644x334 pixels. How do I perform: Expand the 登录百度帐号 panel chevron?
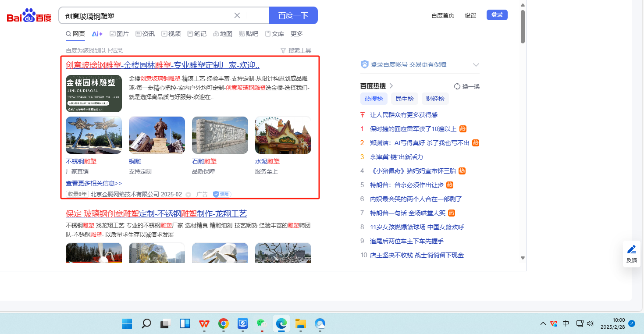[x=476, y=65]
